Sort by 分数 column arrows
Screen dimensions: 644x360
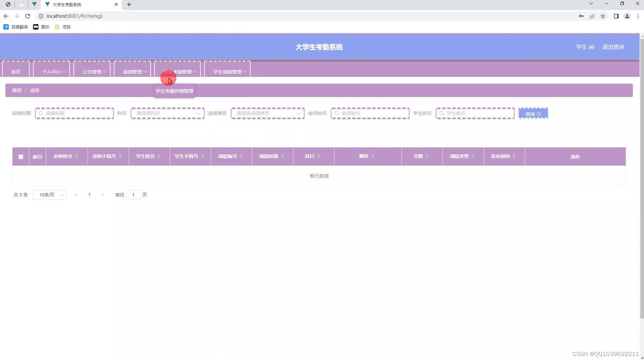[427, 156]
